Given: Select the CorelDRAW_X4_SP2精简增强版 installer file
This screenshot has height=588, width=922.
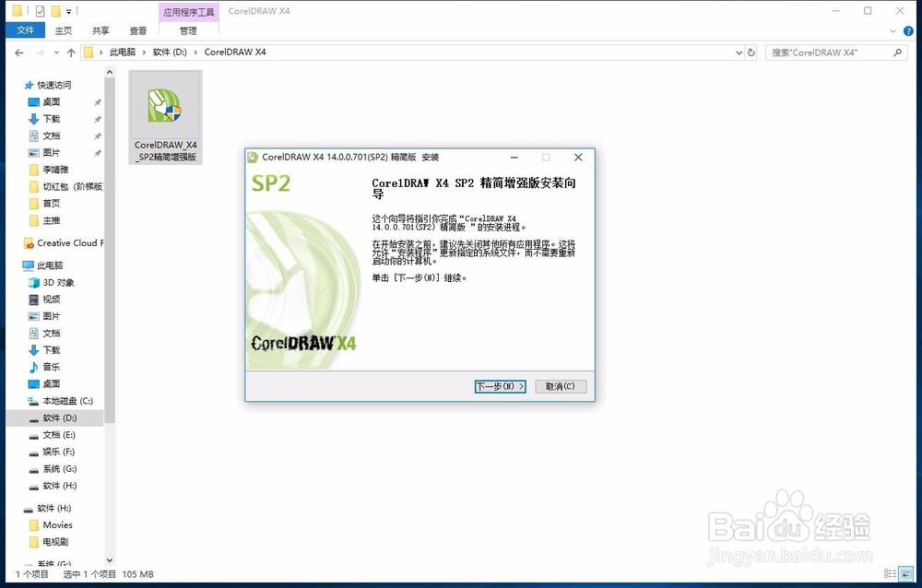Looking at the screenshot, I should [x=165, y=118].
